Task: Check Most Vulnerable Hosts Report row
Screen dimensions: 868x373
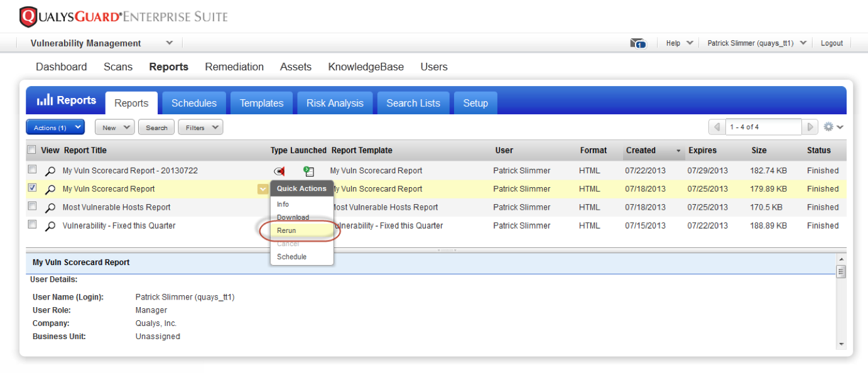Action: [32, 206]
